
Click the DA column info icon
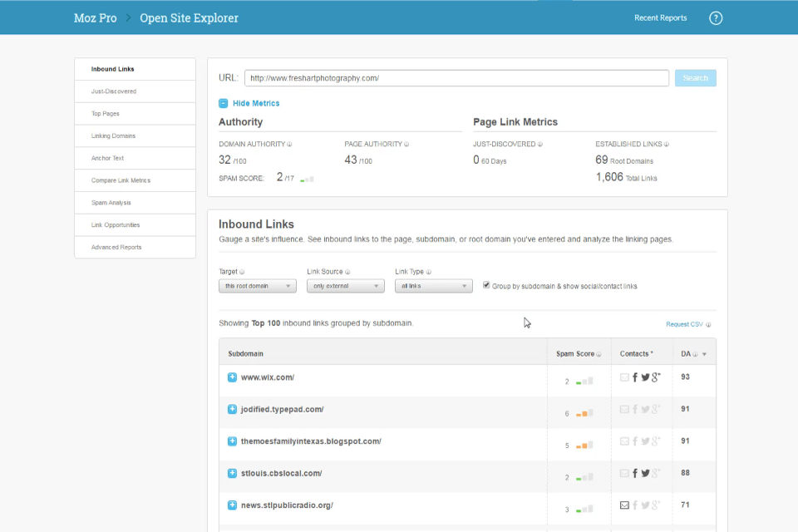695,354
